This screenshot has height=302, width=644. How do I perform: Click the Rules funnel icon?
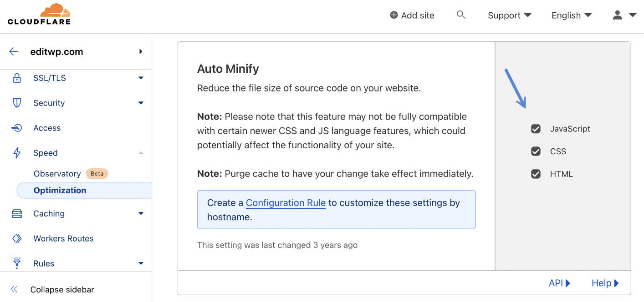(17, 263)
